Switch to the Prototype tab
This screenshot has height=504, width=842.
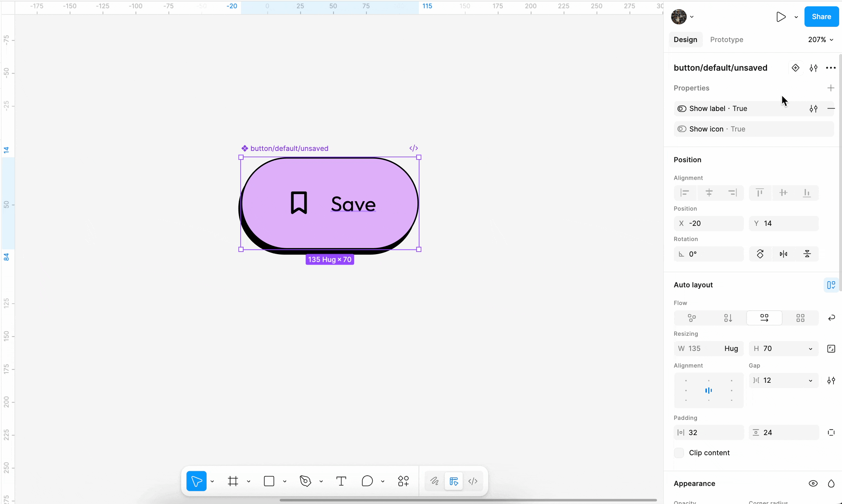click(726, 40)
